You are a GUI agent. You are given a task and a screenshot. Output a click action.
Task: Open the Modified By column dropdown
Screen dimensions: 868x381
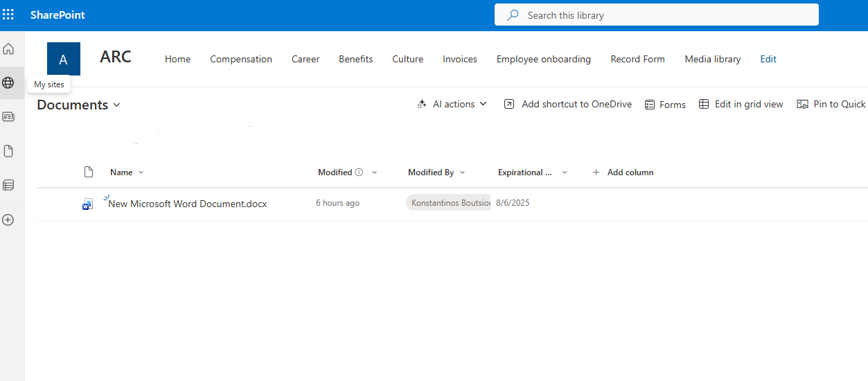(x=436, y=172)
